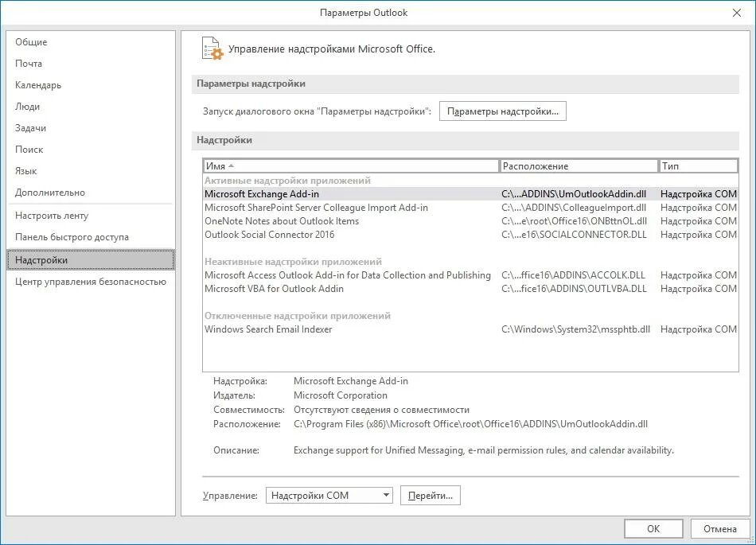Select Microsoft SharePoint Server Colleague Import Add-in
756x545 pixels.
(470, 207)
